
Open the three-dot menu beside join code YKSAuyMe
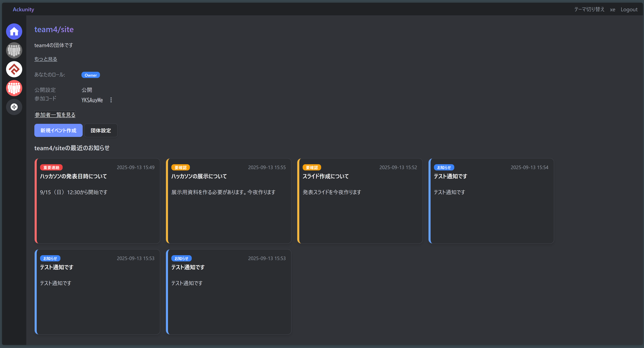pyautogui.click(x=111, y=100)
